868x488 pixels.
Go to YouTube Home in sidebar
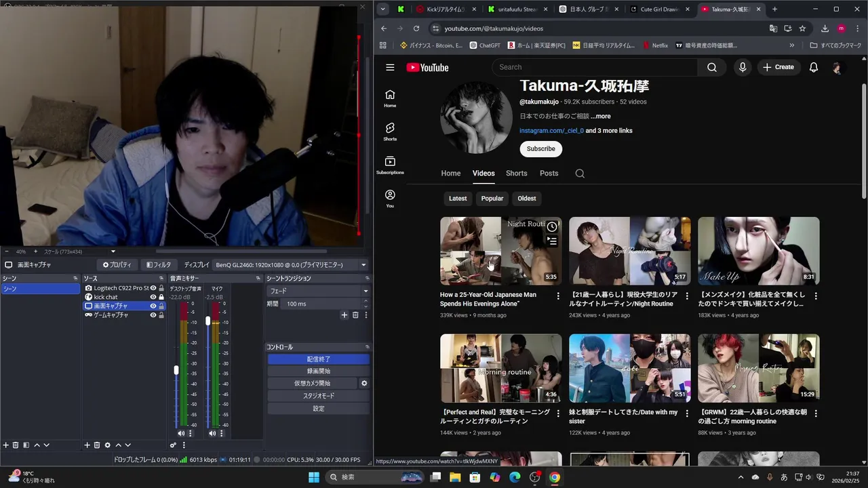point(390,98)
